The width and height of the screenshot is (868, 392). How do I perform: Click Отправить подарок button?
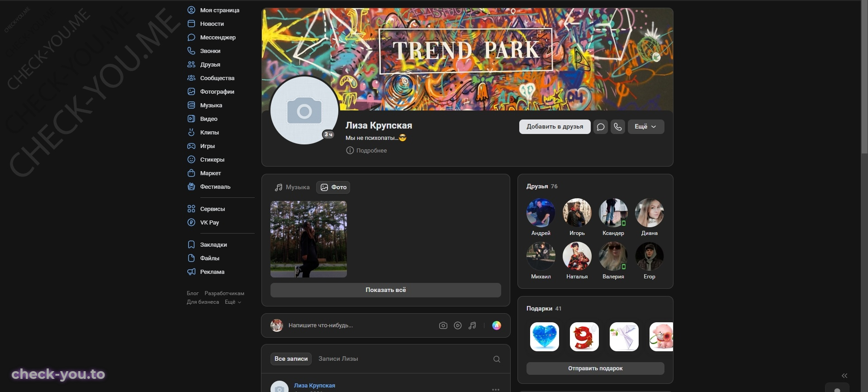coord(595,368)
